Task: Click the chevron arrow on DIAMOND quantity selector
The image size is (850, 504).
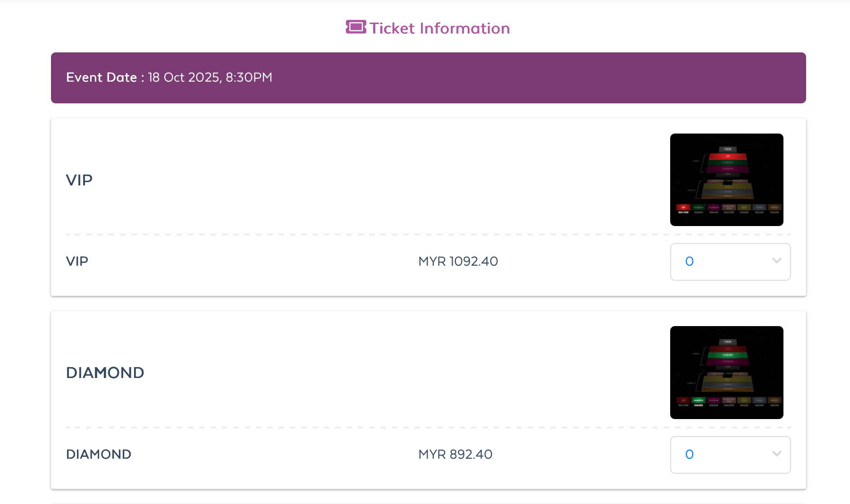Action: pyautogui.click(x=776, y=454)
